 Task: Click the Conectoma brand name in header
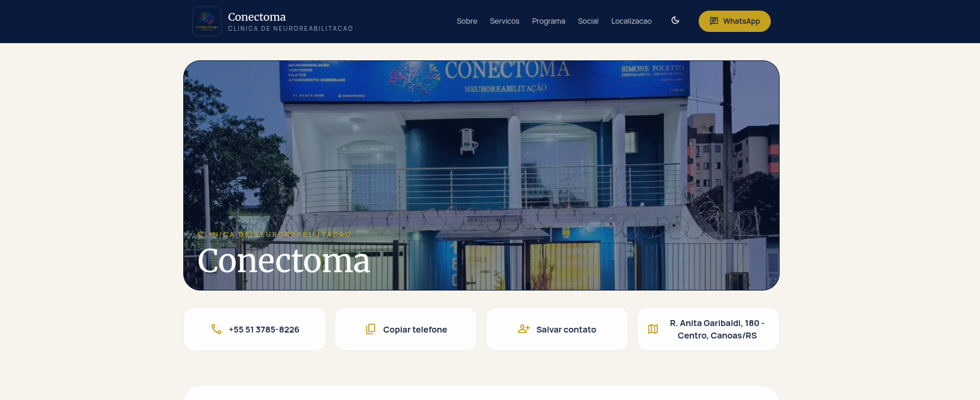click(257, 17)
